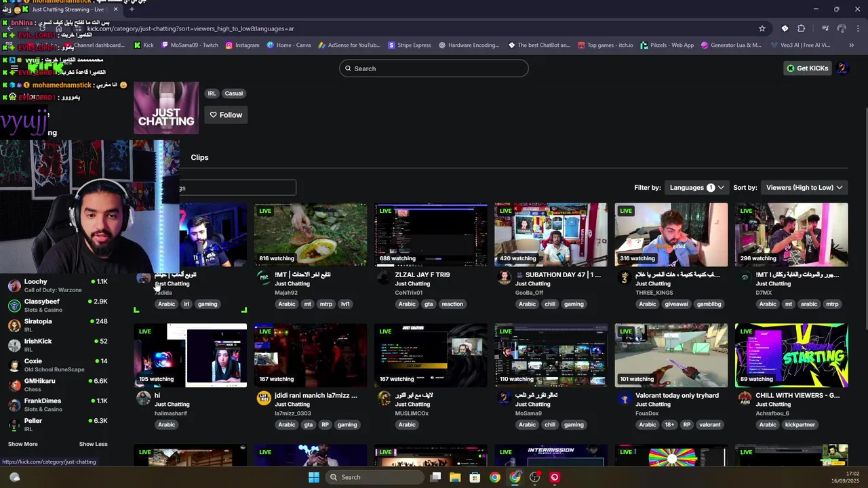Open the AdSense for YouTube bookmark

pos(349,45)
